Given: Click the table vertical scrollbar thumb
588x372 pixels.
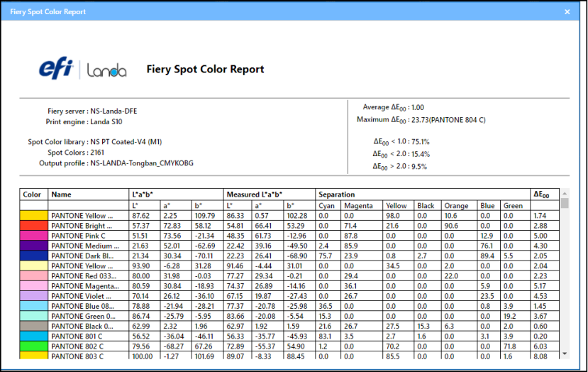Looking at the screenshot, I should [565, 203].
